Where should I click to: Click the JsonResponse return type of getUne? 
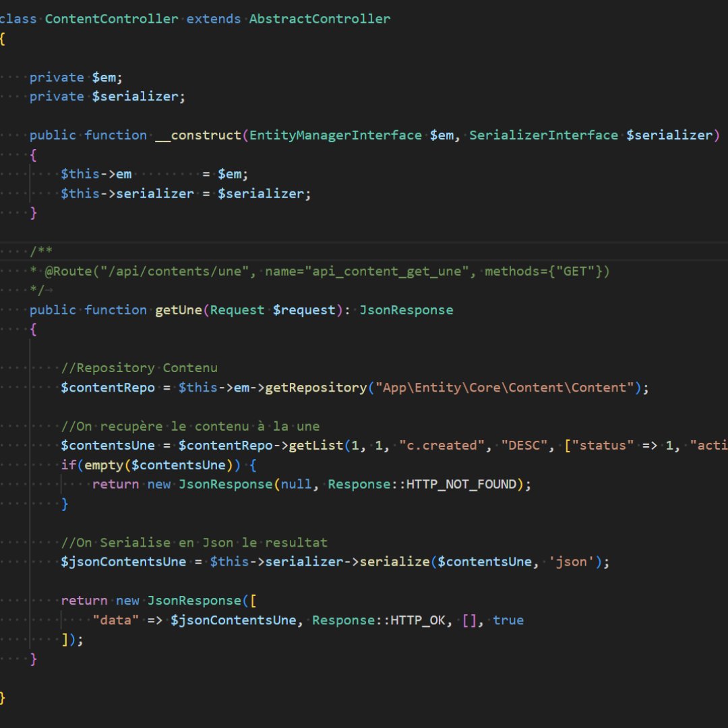(x=406, y=310)
